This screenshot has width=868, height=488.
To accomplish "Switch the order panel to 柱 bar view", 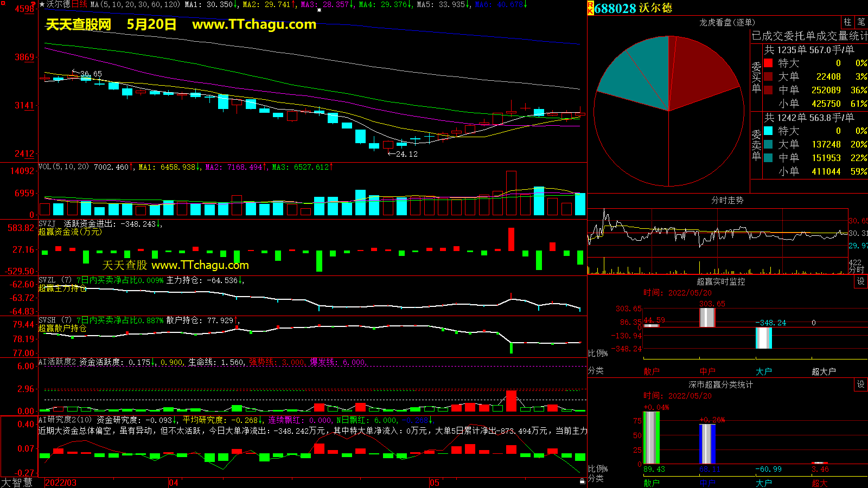I will click(x=847, y=22).
